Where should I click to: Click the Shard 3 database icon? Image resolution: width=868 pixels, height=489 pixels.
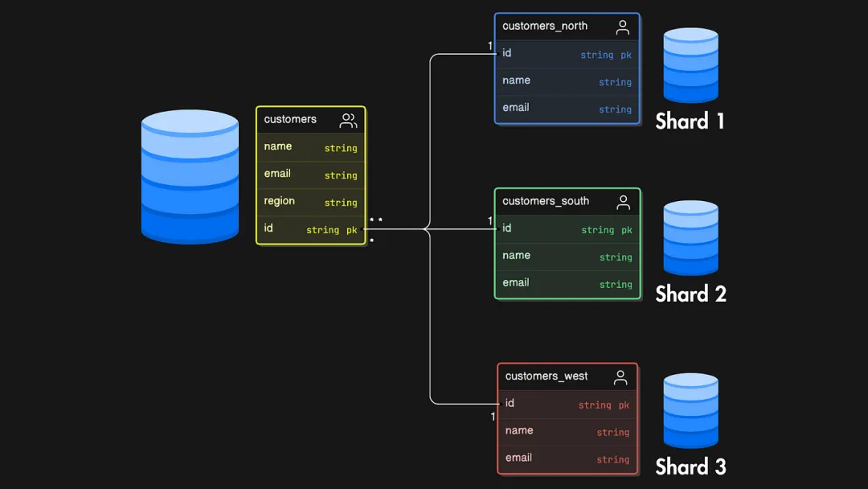click(690, 411)
